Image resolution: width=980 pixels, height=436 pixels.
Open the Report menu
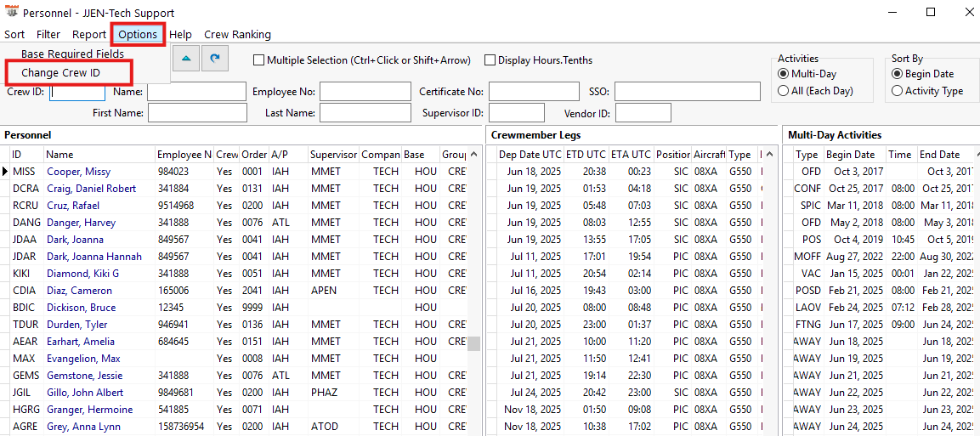89,35
